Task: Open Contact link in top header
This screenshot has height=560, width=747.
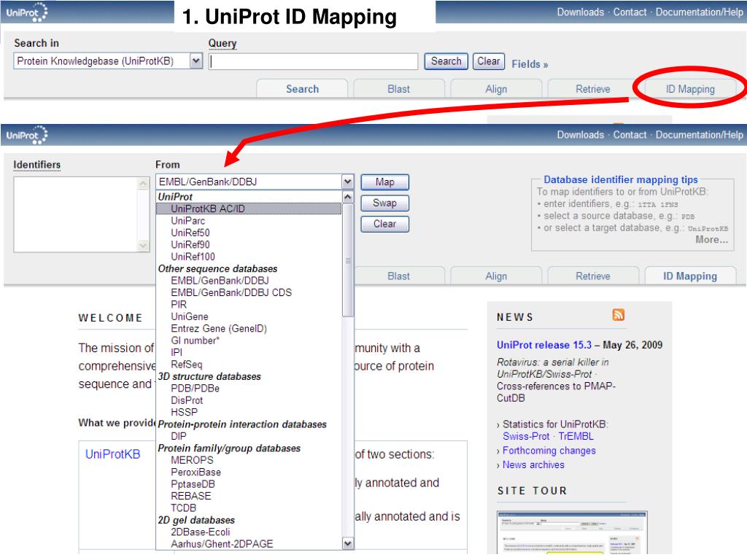Action: tap(630, 12)
